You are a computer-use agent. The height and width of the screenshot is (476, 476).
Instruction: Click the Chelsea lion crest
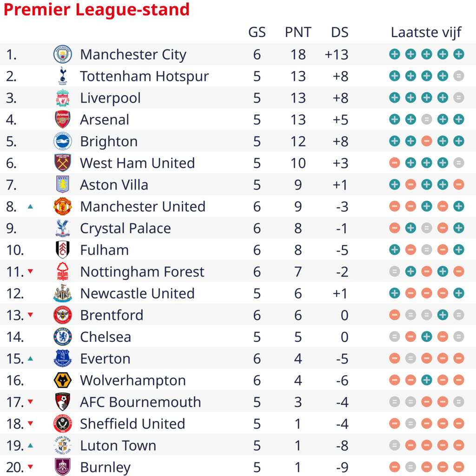pyautogui.click(x=63, y=337)
